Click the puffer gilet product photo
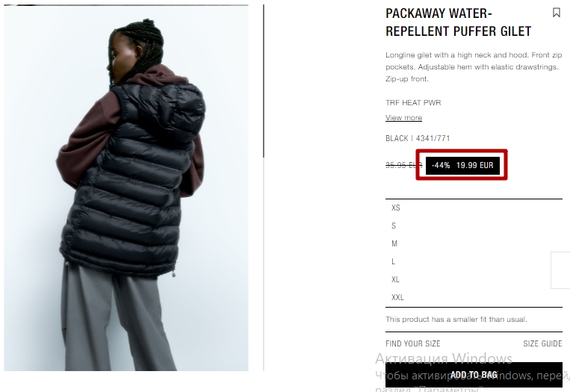This screenshot has height=392, width=570. coord(126,188)
